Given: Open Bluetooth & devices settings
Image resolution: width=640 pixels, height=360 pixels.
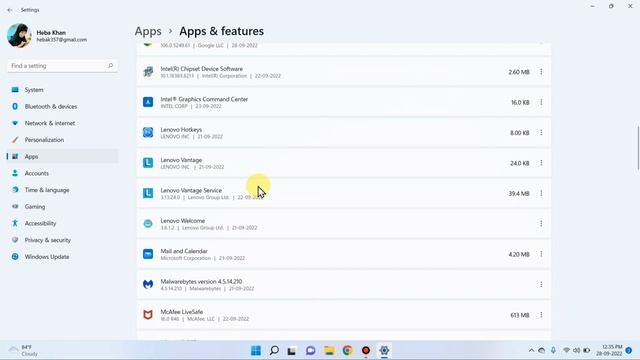Looking at the screenshot, I should [62, 107].
